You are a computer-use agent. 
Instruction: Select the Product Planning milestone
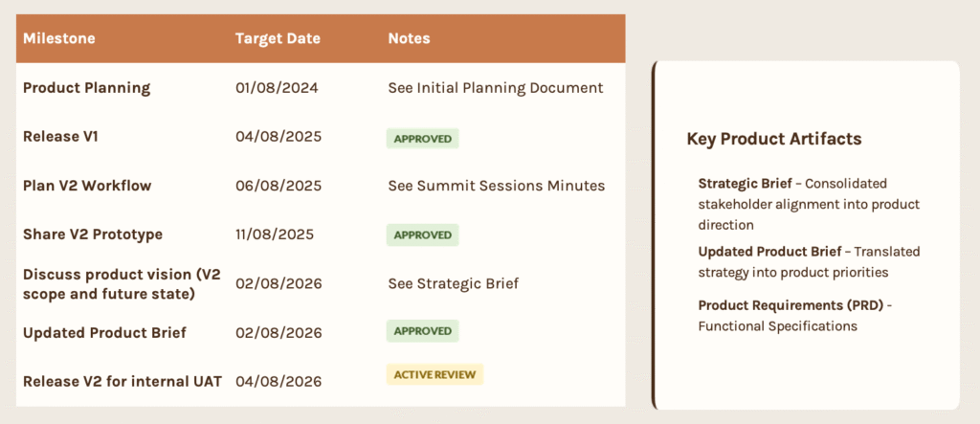click(x=87, y=87)
